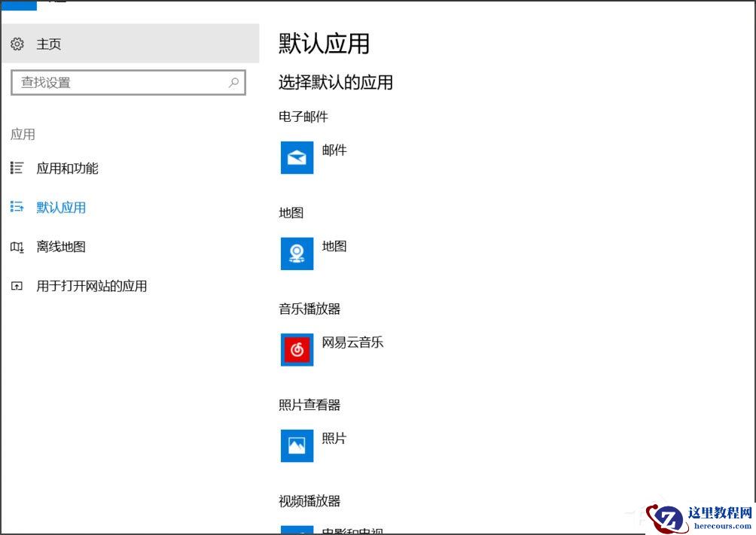Open 离线地图 settings section

click(x=61, y=247)
